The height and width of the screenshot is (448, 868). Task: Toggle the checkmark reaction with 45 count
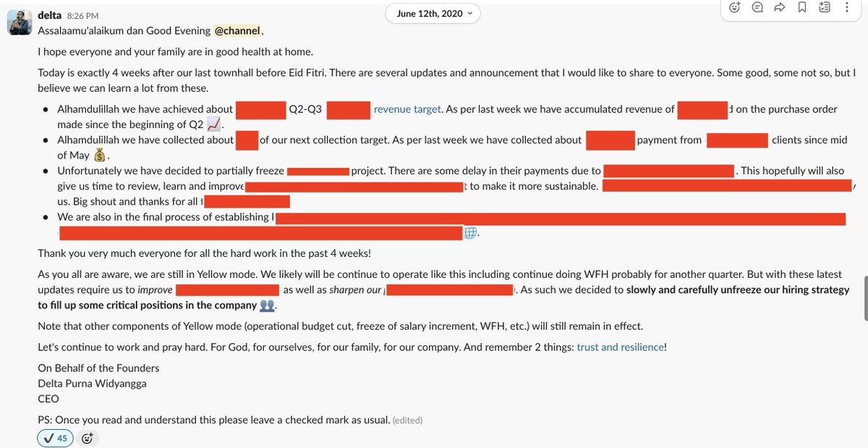point(56,438)
